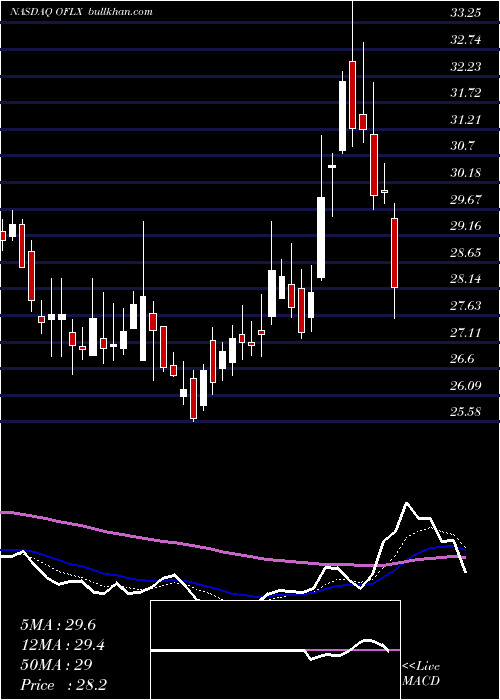Click the 28.14 price axis label
The image size is (500, 700).
click(x=466, y=279)
